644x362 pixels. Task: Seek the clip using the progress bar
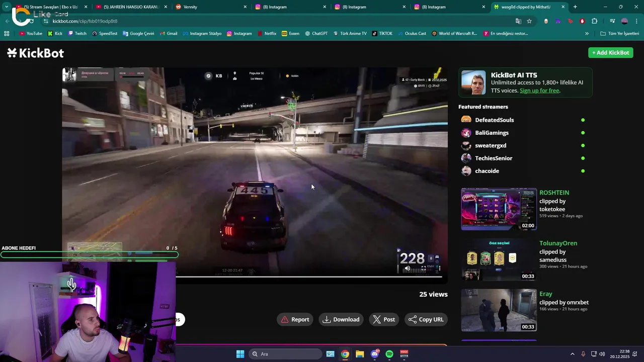coord(308,276)
